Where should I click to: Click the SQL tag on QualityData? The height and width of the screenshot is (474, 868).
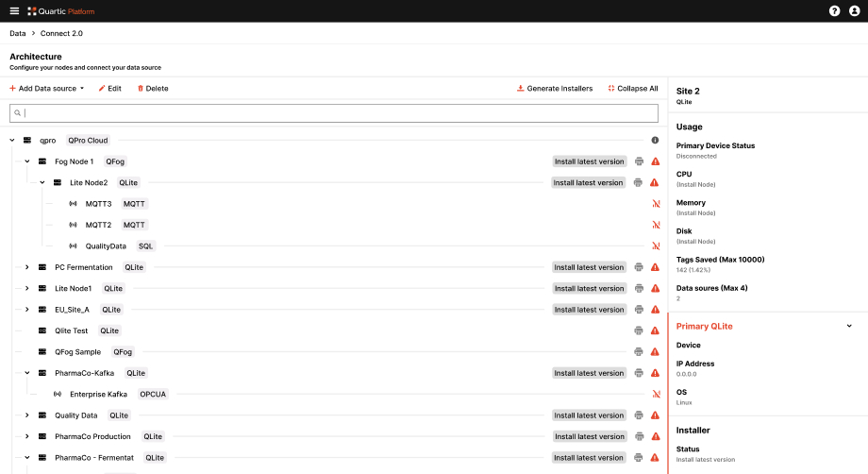145,245
